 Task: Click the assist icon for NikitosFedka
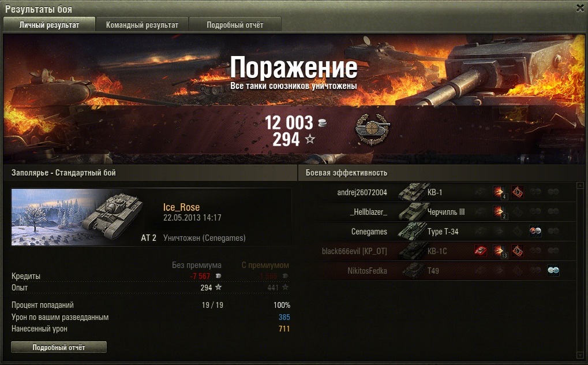click(x=553, y=270)
